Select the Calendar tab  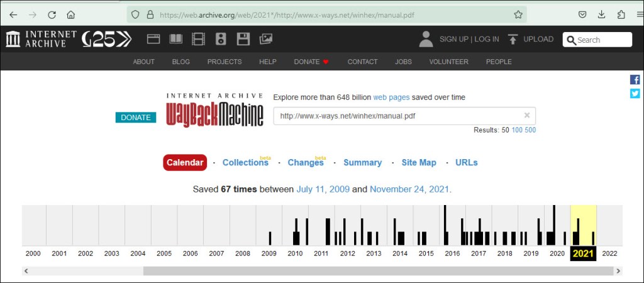point(185,163)
